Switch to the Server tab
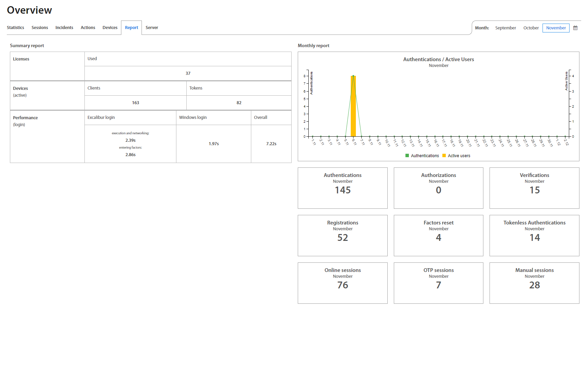The width and height of the screenshot is (588, 369). (x=152, y=28)
